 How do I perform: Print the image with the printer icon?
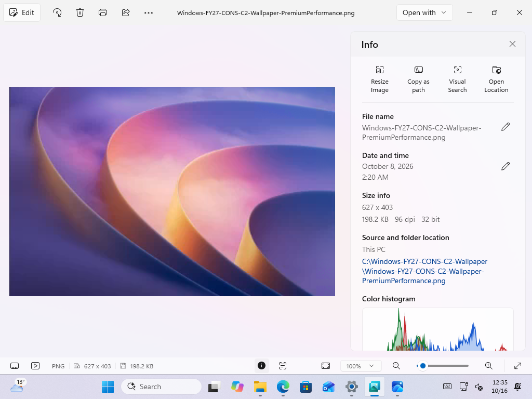coord(103,12)
